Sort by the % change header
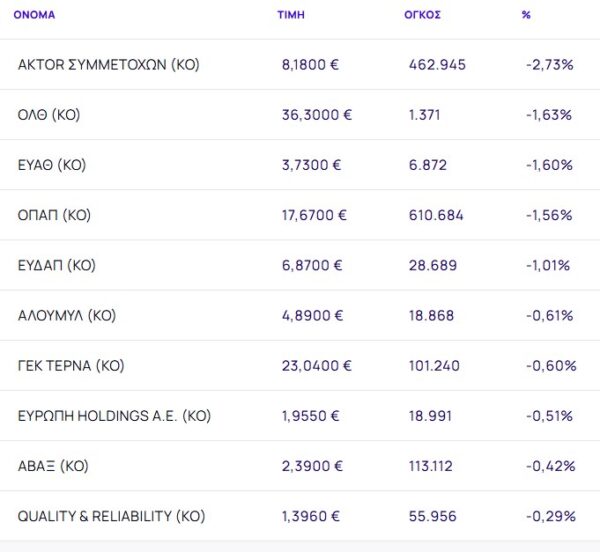The width and height of the screenshot is (600, 552). 526,15
